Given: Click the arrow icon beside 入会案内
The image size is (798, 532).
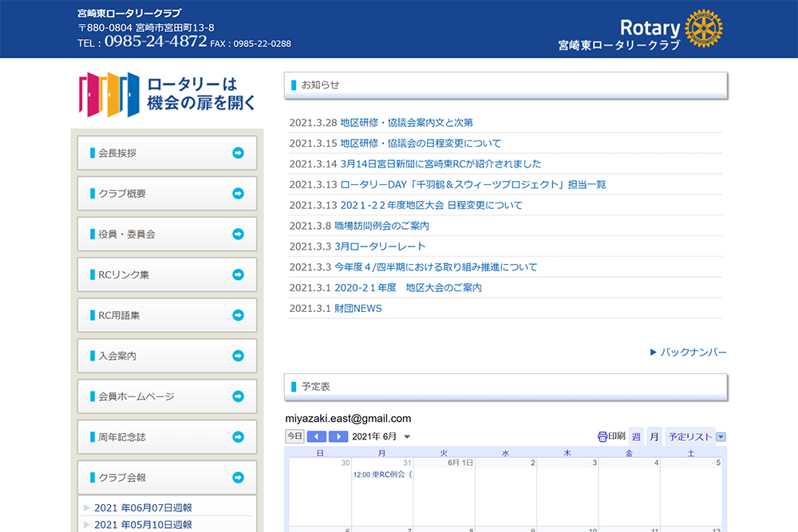Looking at the screenshot, I should pyautogui.click(x=238, y=356).
